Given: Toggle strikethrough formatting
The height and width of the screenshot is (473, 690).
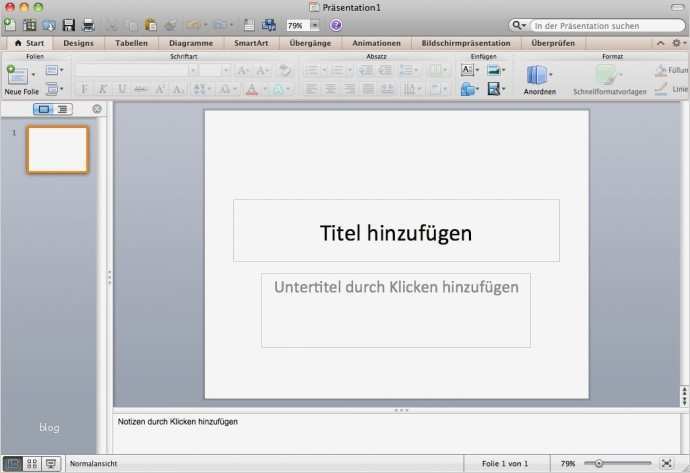Looking at the screenshot, I should coord(141,89).
